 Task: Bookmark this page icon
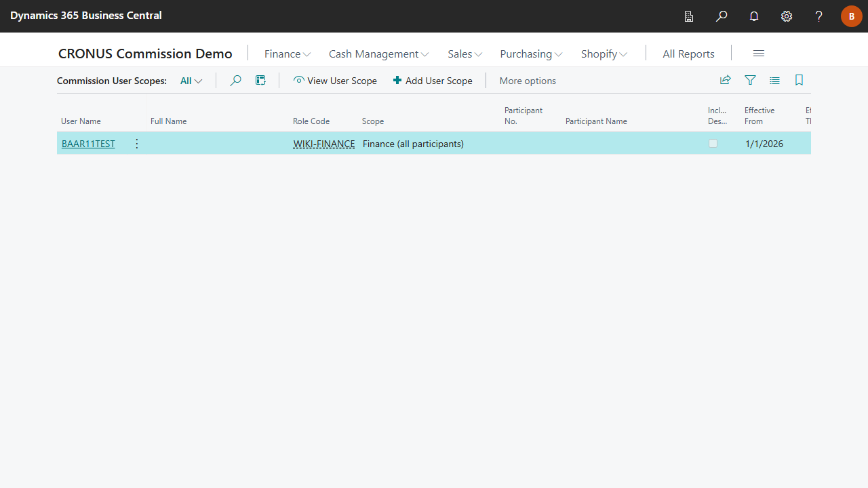click(799, 81)
